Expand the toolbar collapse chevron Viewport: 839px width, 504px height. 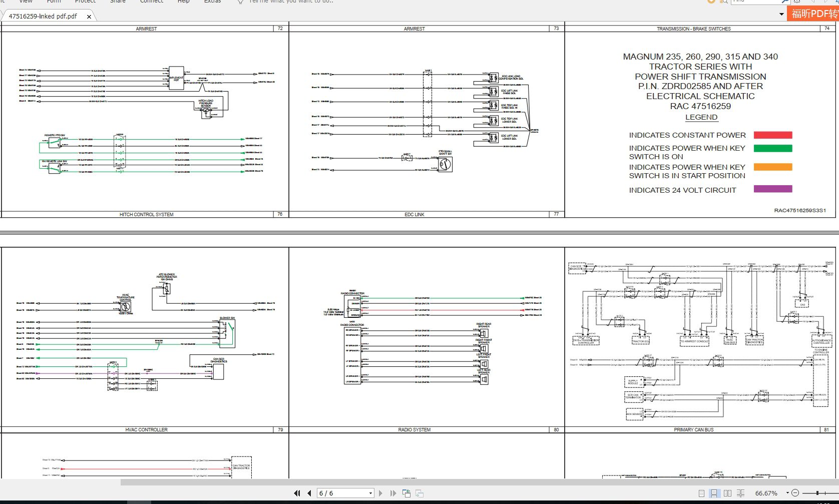coord(781,14)
